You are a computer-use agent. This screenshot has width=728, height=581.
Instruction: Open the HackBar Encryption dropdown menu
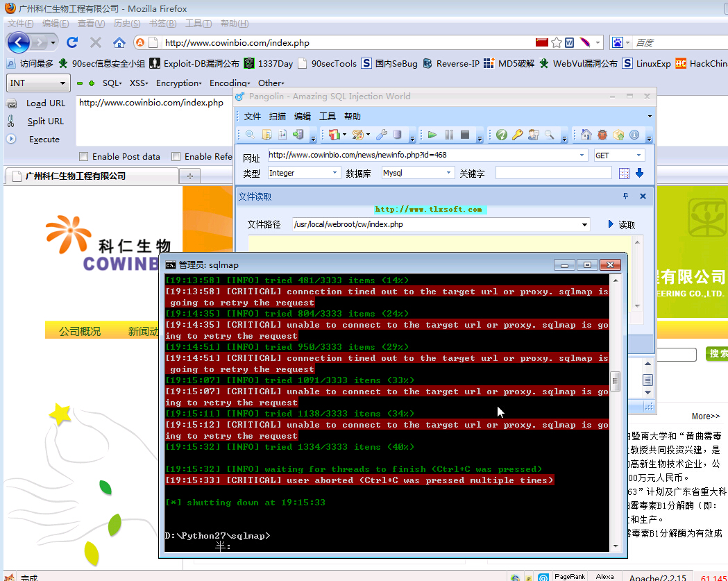[x=179, y=83]
